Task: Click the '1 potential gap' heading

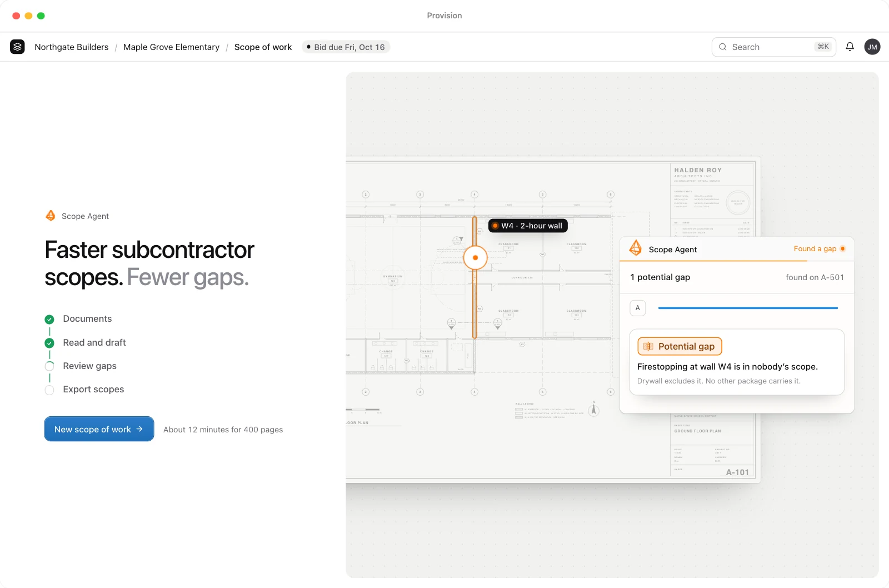Action: point(660,277)
